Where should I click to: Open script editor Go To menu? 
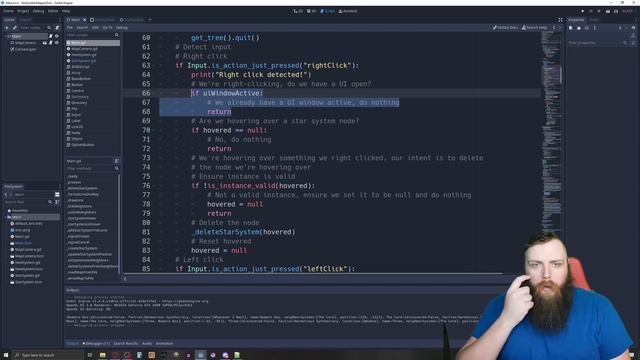[107, 28]
